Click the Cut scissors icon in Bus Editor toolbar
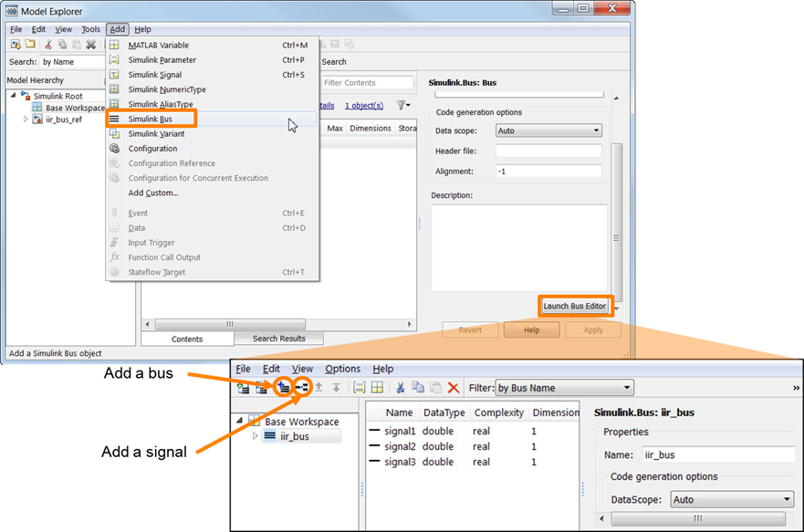804x532 pixels. [401, 388]
